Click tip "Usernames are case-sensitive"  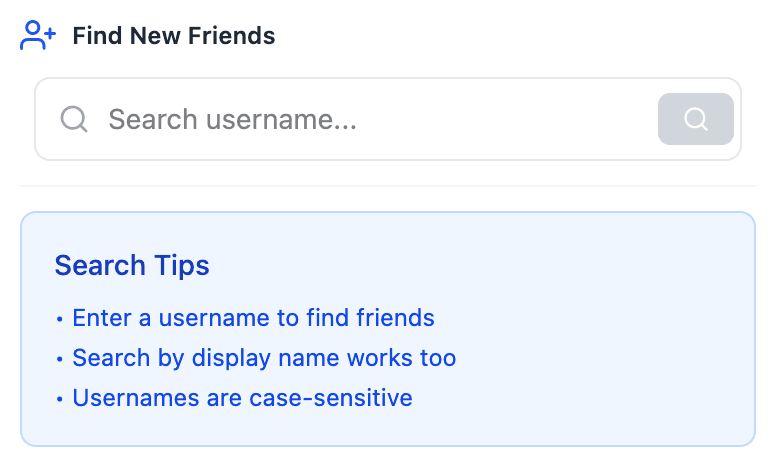click(x=242, y=398)
